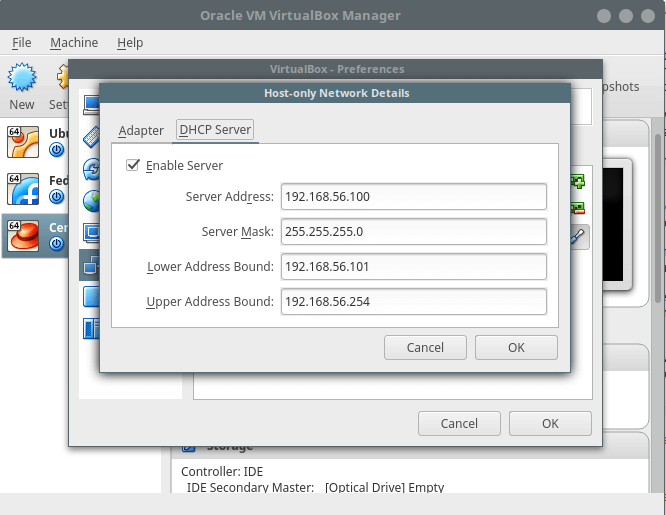Open the Machine menu

(74, 43)
